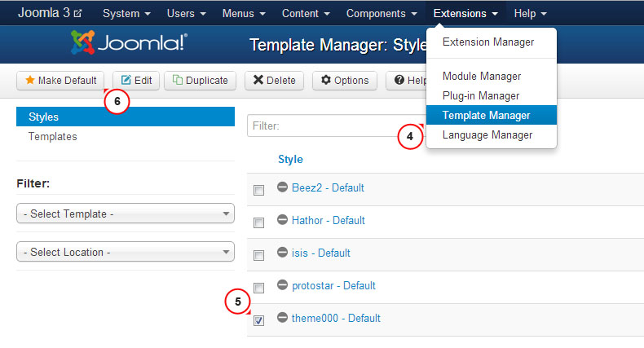Open the System menu dropdown
This screenshot has width=644, height=348.
(127, 14)
